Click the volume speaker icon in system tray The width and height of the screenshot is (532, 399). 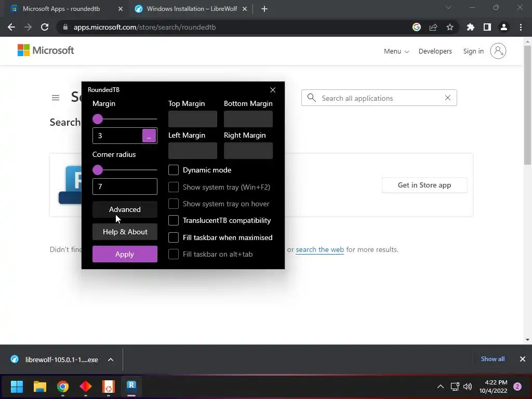(468, 387)
